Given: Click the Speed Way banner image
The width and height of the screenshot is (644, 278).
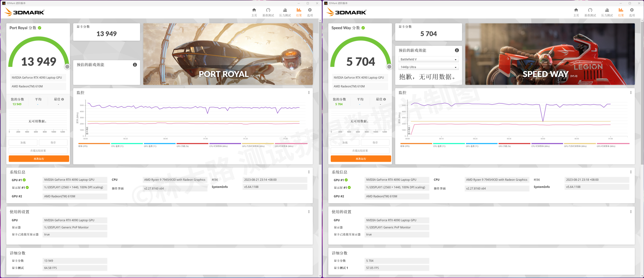Looking at the screenshot, I should point(550,54).
